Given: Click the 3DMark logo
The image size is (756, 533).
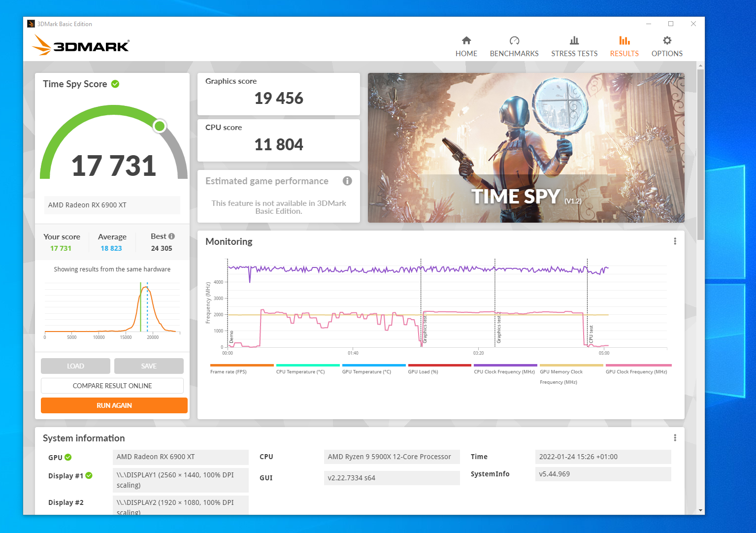Looking at the screenshot, I should (x=81, y=45).
